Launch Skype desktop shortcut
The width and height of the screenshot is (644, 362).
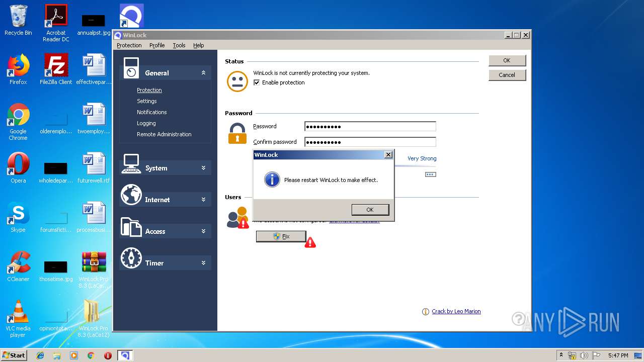(18, 217)
